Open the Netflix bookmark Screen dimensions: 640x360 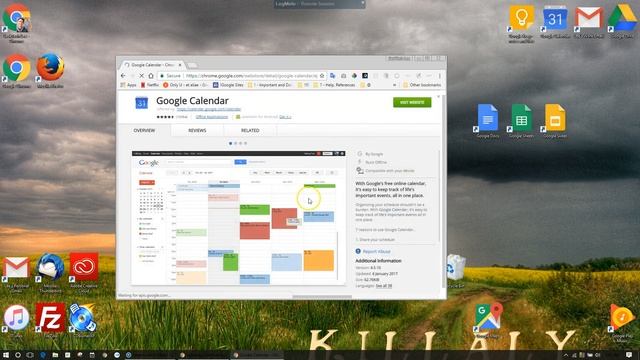coord(150,85)
